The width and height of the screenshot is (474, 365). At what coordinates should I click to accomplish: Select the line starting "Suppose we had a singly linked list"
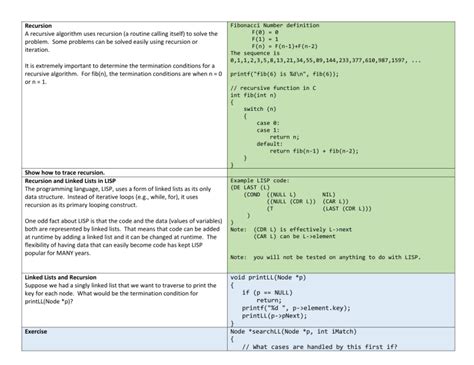coord(120,285)
